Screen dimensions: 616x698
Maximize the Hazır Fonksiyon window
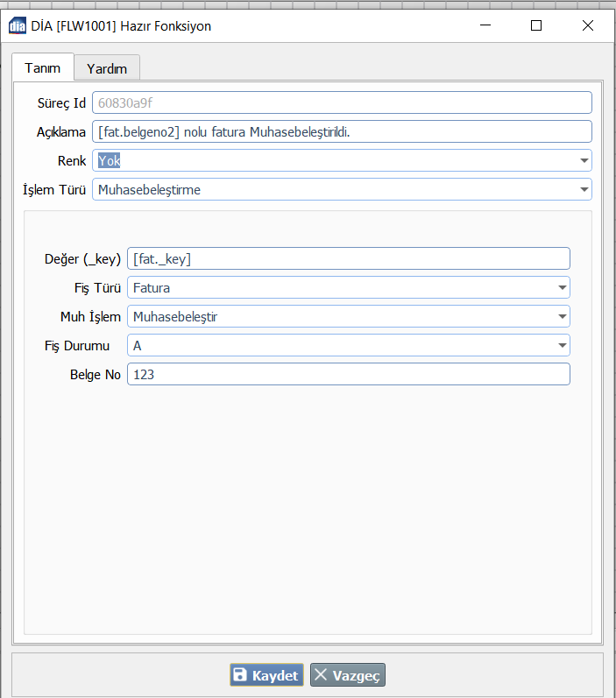click(x=536, y=25)
